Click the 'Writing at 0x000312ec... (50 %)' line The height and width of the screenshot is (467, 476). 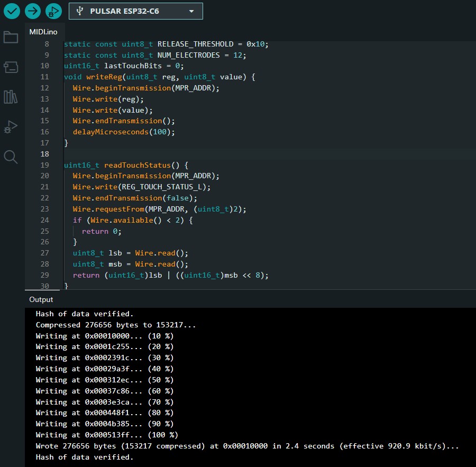click(x=104, y=380)
